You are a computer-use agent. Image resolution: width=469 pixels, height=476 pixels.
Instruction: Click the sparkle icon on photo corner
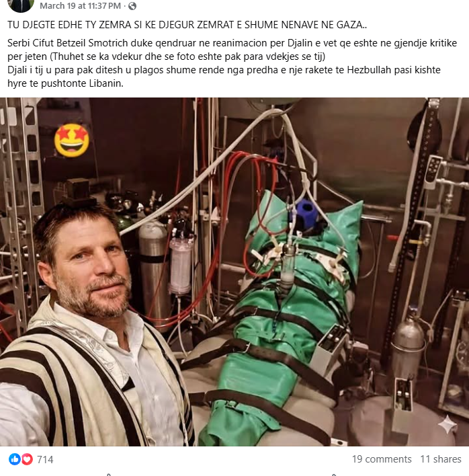pyautogui.click(x=447, y=424)
